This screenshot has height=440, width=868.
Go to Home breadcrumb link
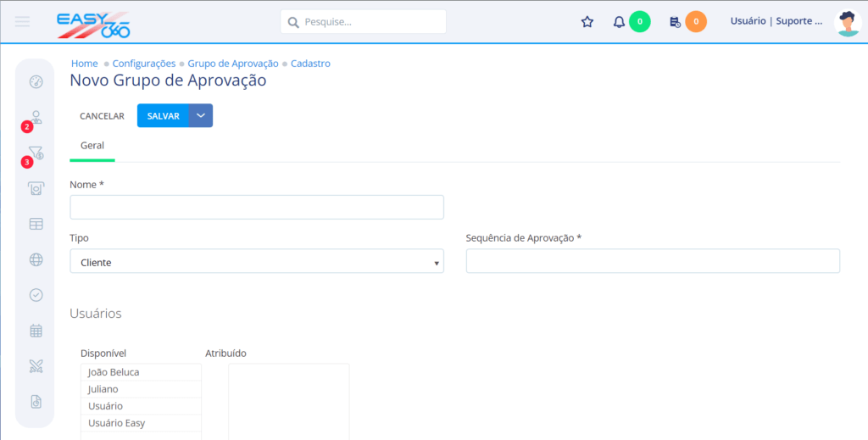pos(85,64)
